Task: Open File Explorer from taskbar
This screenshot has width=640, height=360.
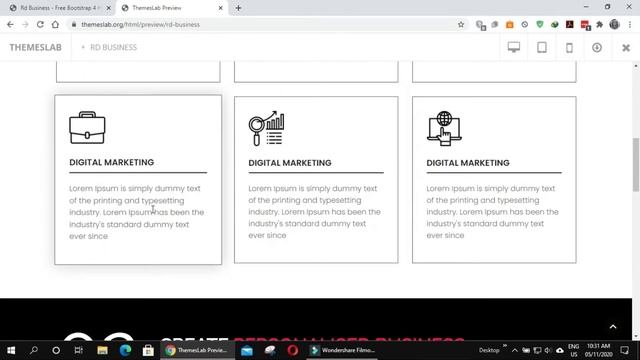Action: tap(102, 350)
